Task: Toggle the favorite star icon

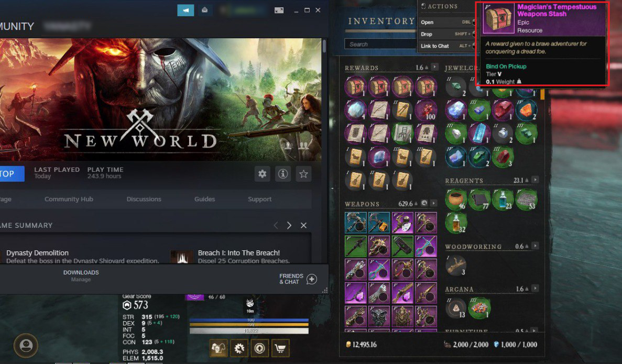Action: 303,174
